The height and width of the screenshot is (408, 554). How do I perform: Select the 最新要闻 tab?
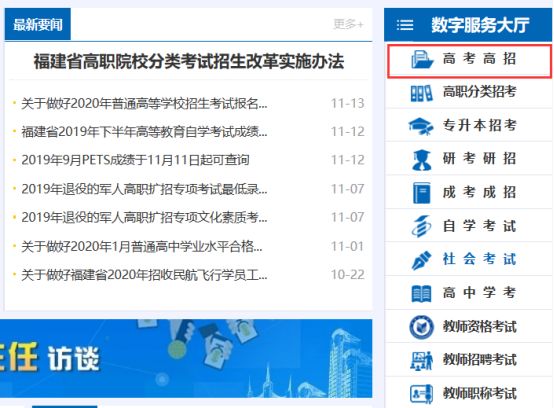pos(37,24)
